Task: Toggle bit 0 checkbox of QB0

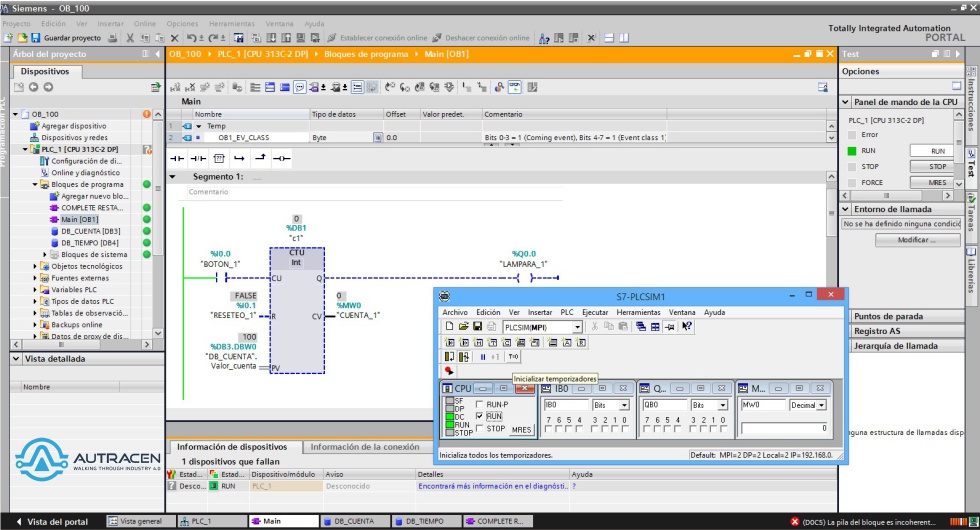Action: pyautogui.click(x=724, y=429)
